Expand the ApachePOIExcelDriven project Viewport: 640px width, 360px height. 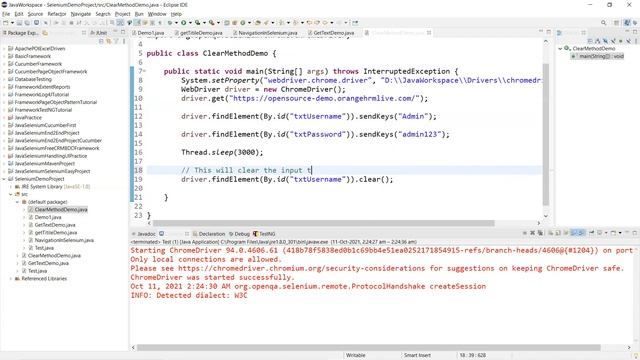4,49
